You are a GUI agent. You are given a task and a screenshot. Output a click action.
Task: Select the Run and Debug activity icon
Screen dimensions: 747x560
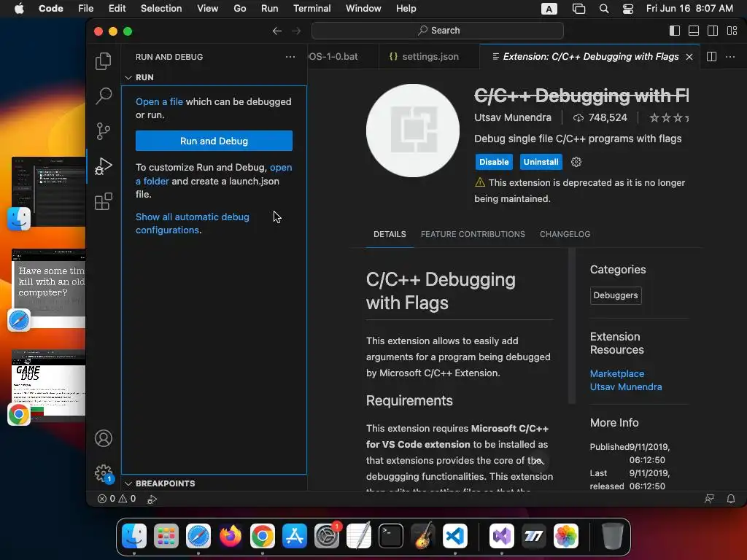pyautogui.click(x=104, y=166)
